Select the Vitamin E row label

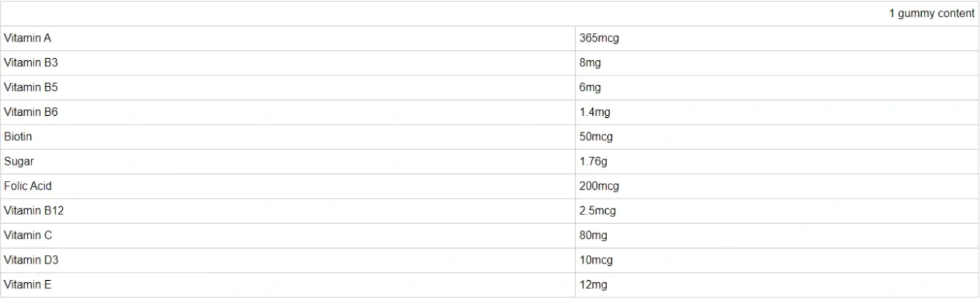(27, 285)
